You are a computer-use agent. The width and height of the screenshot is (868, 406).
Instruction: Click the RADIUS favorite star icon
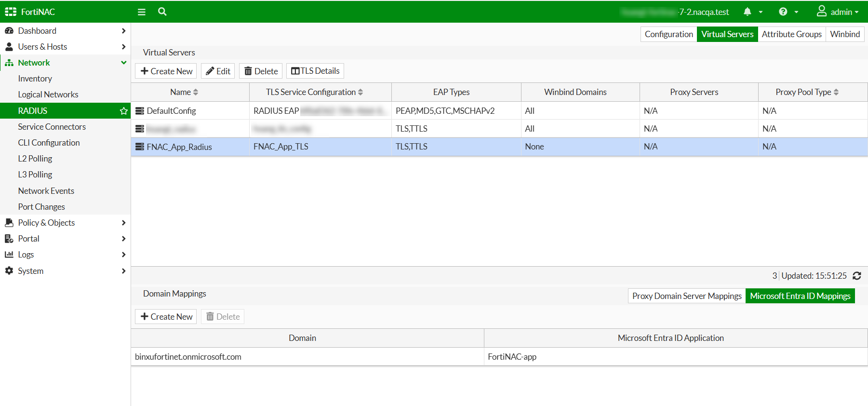click(x=124, y=111)
